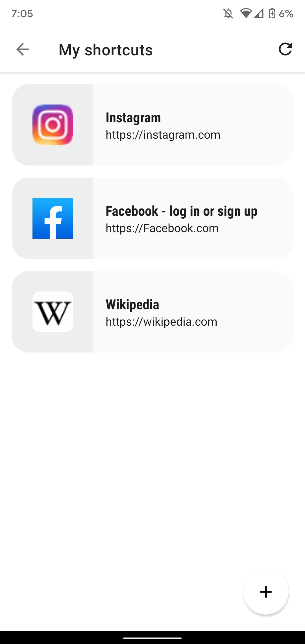Tap the cellular signal icon
305x644 pixels.
click(x=258, y=13)
